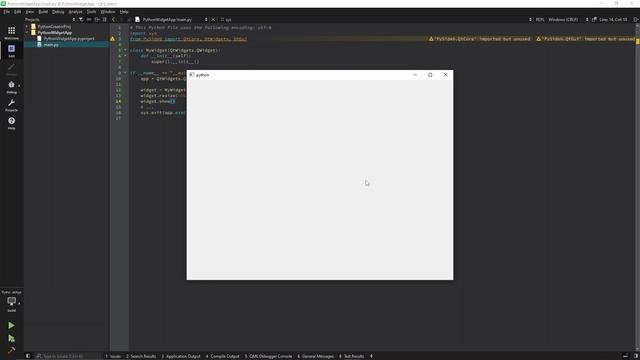Image resolution: width=640 pixels, height=360 pixels.
Task: Open the QML Debugger Console pane
Action: 269,356
